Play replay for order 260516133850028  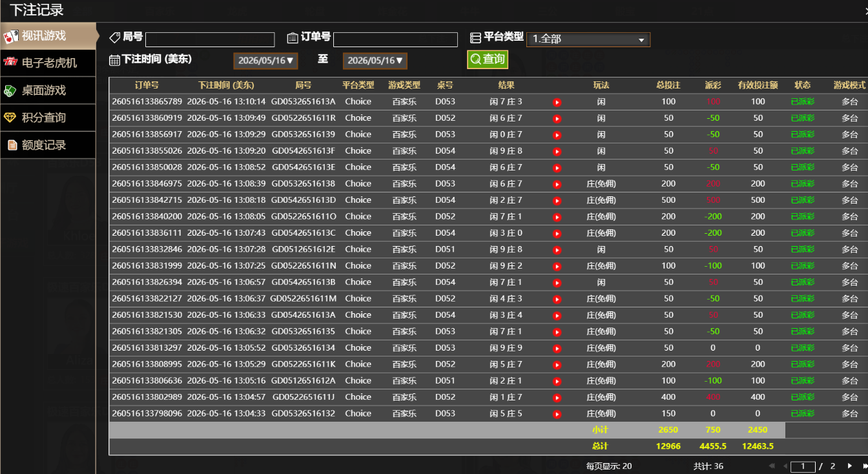pyautogui.click(x=557, y=168)
